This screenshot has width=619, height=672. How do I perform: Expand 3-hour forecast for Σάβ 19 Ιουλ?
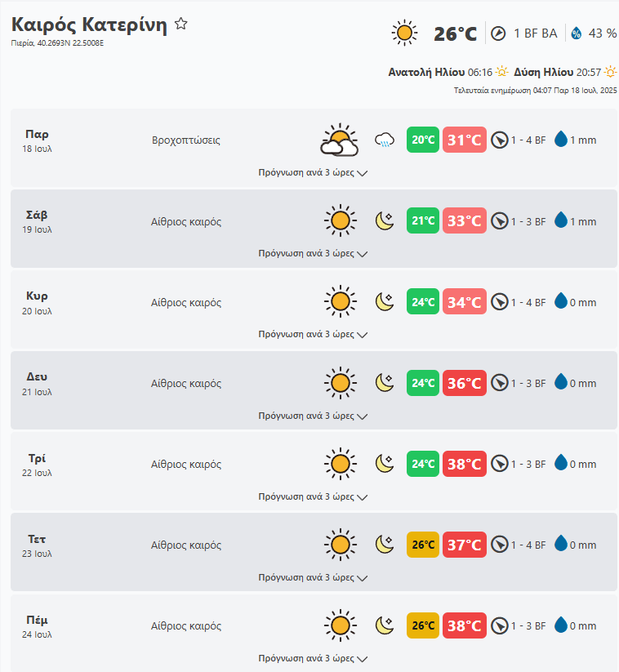click(x=313, y=254)
